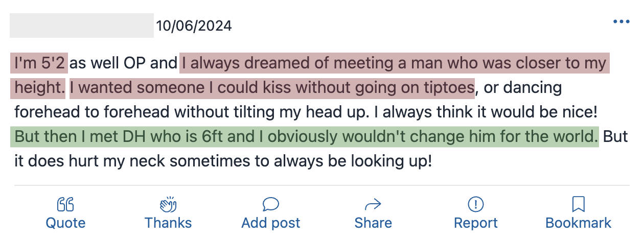Click the Share arrow icon

pyautogui.click(x=373, y=205)
